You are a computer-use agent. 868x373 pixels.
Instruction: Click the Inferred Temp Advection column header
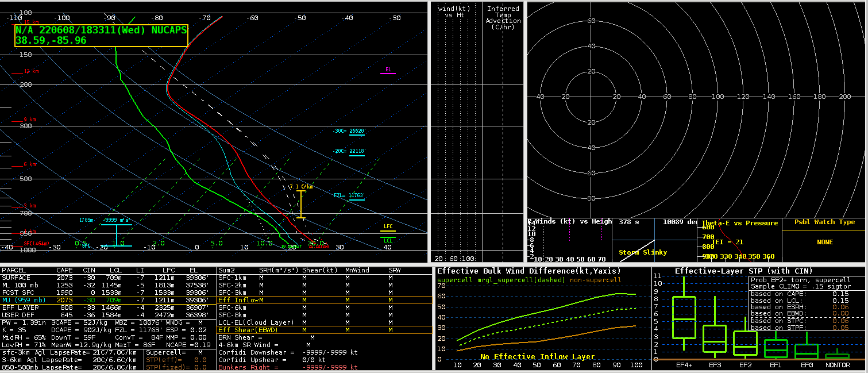point(503,18)
